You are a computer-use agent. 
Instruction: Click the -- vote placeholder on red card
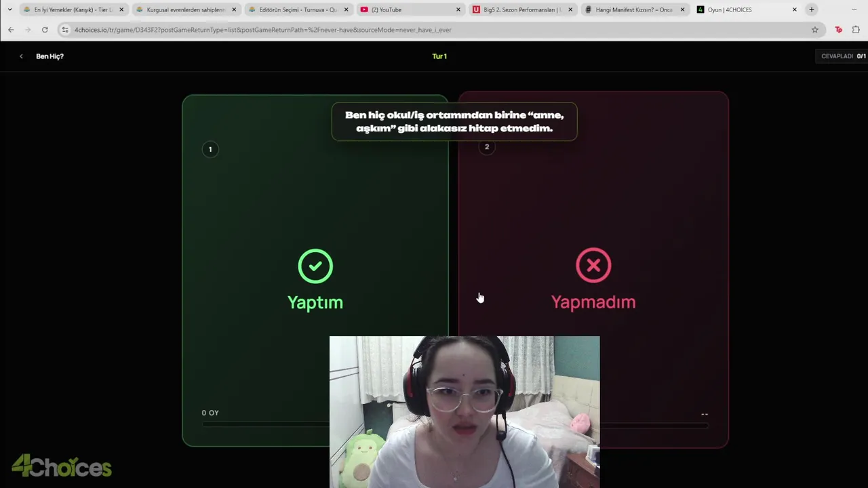(705, 414)
